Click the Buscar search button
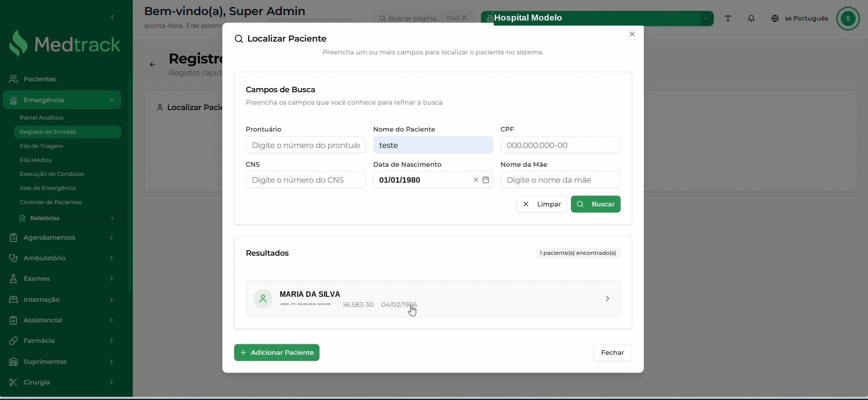Screen dimensions: 868x400 (596, 204)
